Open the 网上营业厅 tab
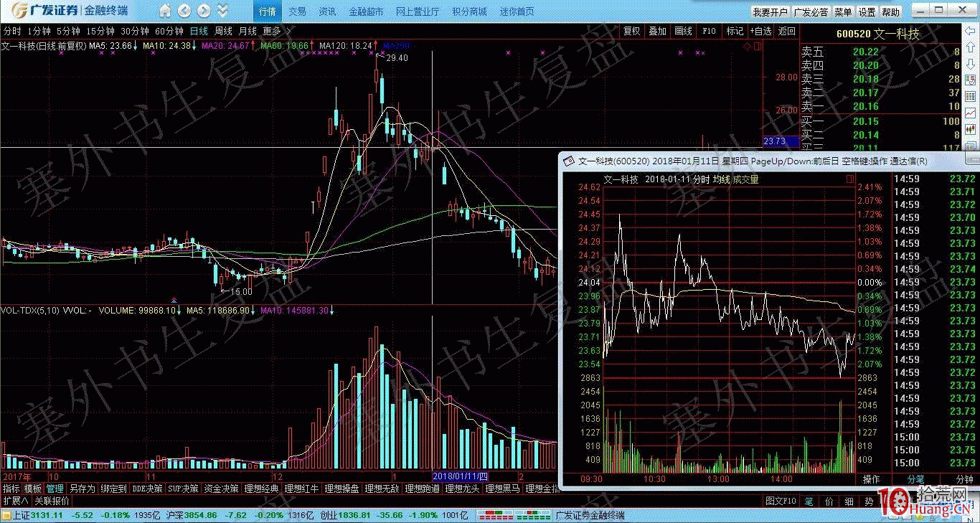 (418, 11)
